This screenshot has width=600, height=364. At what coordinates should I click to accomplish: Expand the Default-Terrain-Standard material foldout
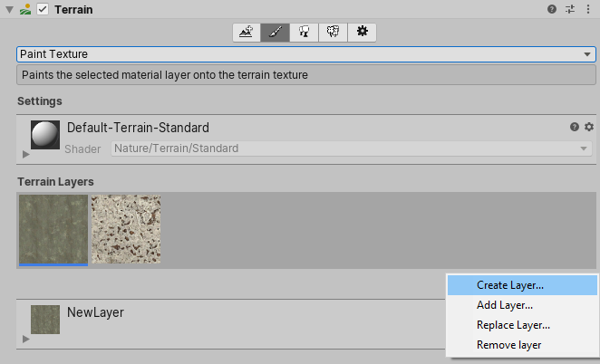25,154
